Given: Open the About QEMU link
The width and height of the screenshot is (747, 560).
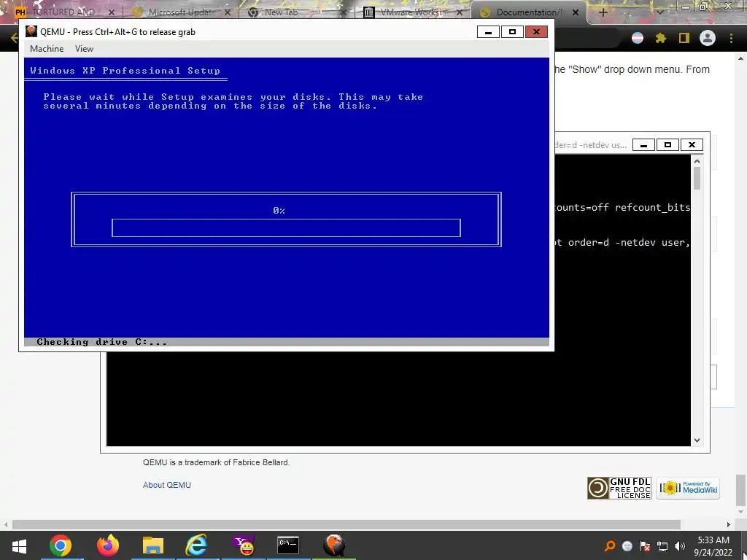Looking at the screenshot, I should 167,485.
